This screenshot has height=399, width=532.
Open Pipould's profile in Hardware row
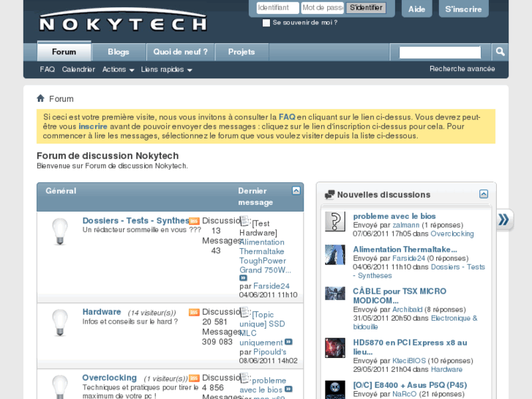pyautogui.click(x=270, y=352)
